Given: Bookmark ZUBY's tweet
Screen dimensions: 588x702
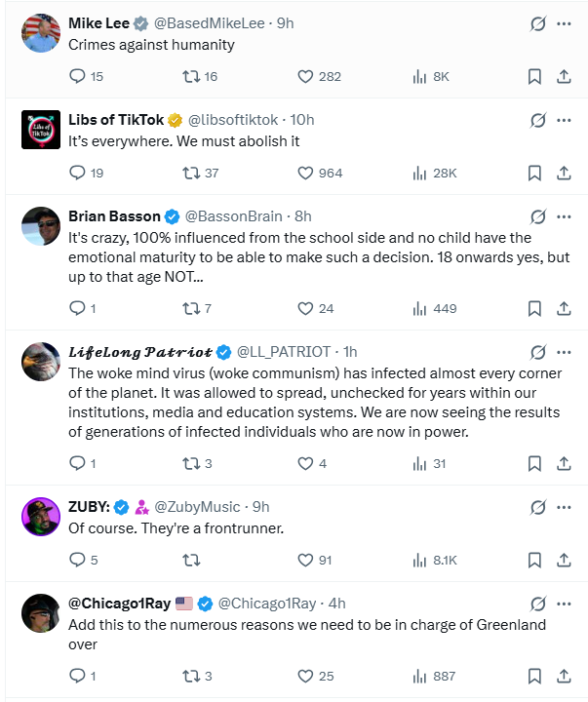Looking at the screenshot, I should click(534, 560).
